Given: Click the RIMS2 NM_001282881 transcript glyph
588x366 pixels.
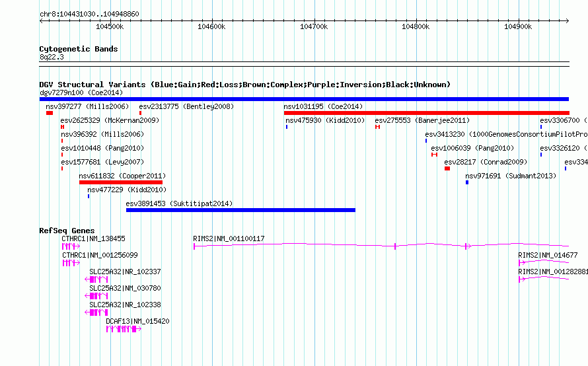Looking at the screenshot, I should pyautogui.click(x=544, y=279).
